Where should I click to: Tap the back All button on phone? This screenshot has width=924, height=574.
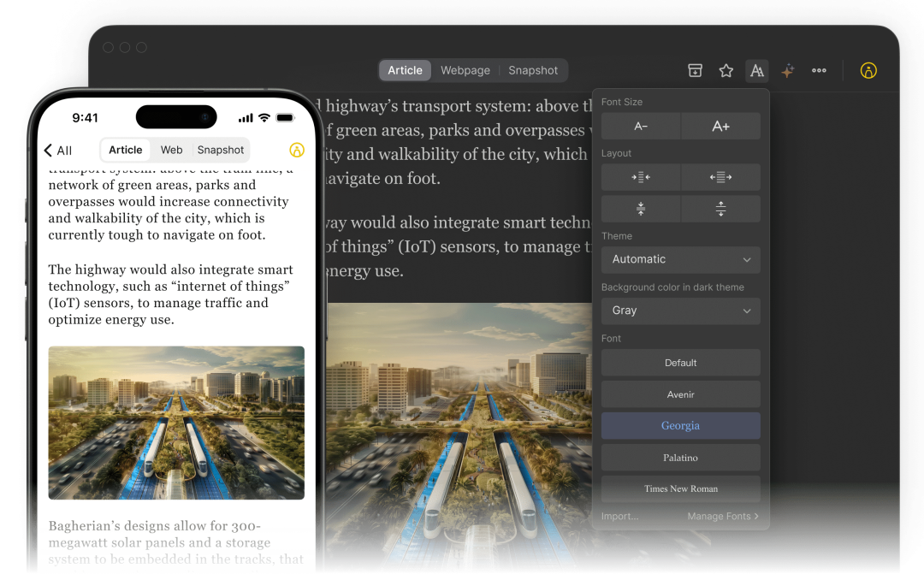tap(58, 151)
